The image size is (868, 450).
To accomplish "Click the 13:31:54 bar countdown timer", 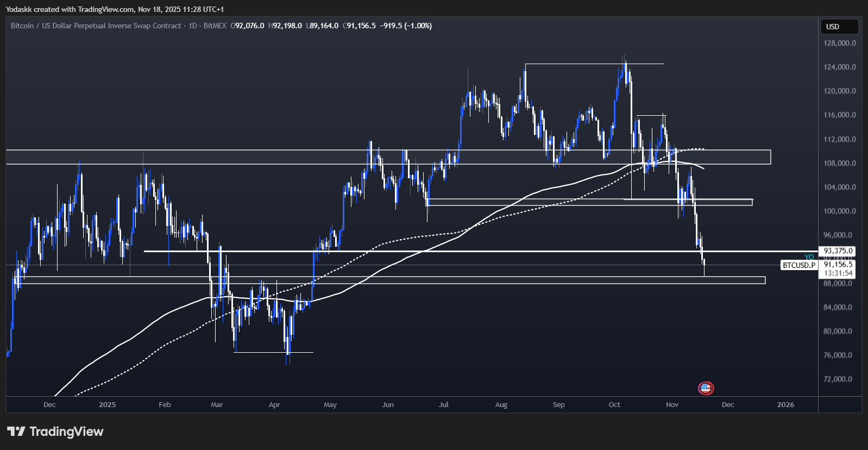I will click(x=839, y=273).
